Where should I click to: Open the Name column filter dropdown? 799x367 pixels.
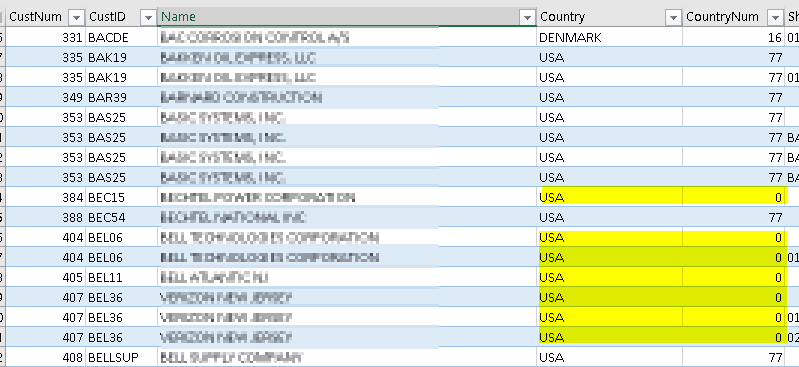[527, 18]
